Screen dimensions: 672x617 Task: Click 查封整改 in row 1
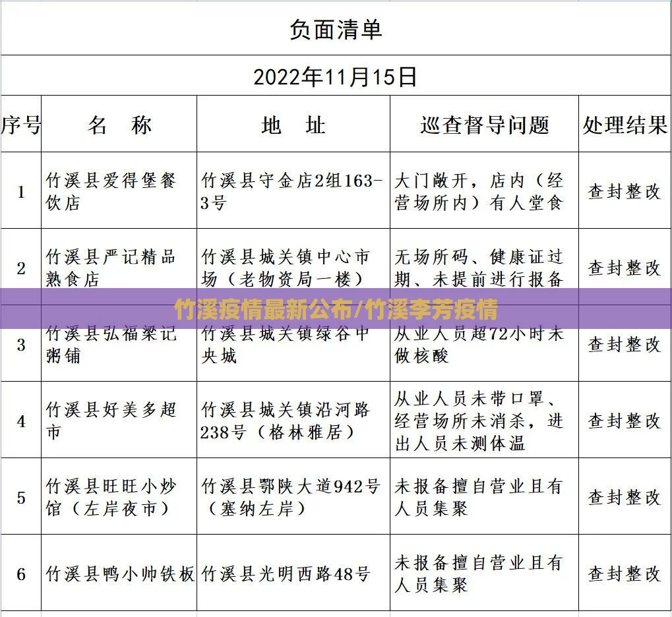point(625,191)
